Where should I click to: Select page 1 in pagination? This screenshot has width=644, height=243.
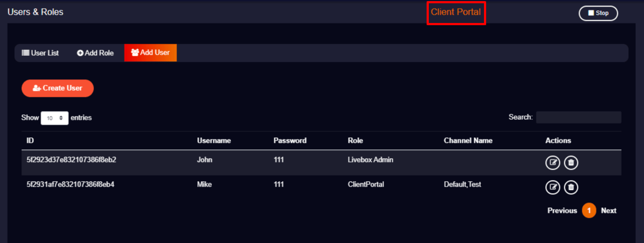(589, 211)
